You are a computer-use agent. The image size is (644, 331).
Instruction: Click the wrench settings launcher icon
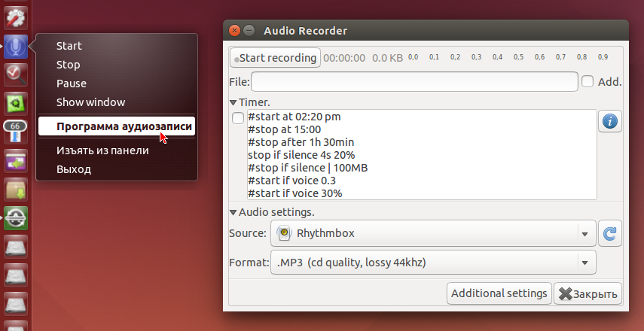(16, 17)
